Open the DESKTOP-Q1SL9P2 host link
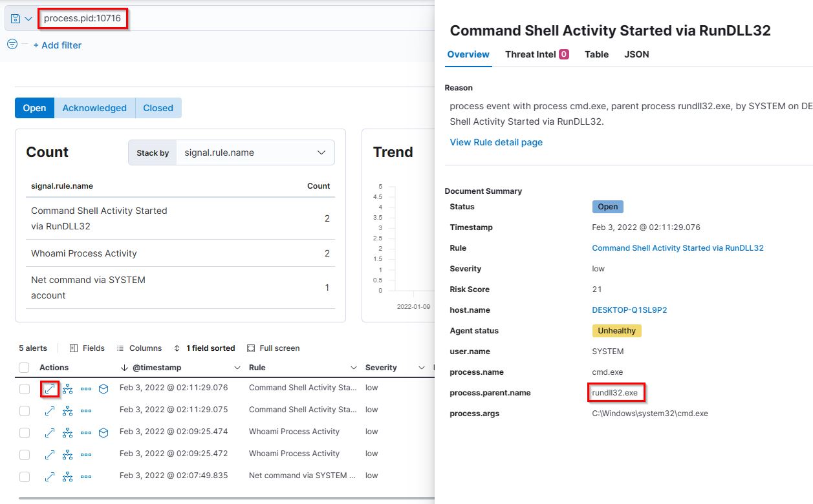The image size is (813, 504). click(629, 310)
